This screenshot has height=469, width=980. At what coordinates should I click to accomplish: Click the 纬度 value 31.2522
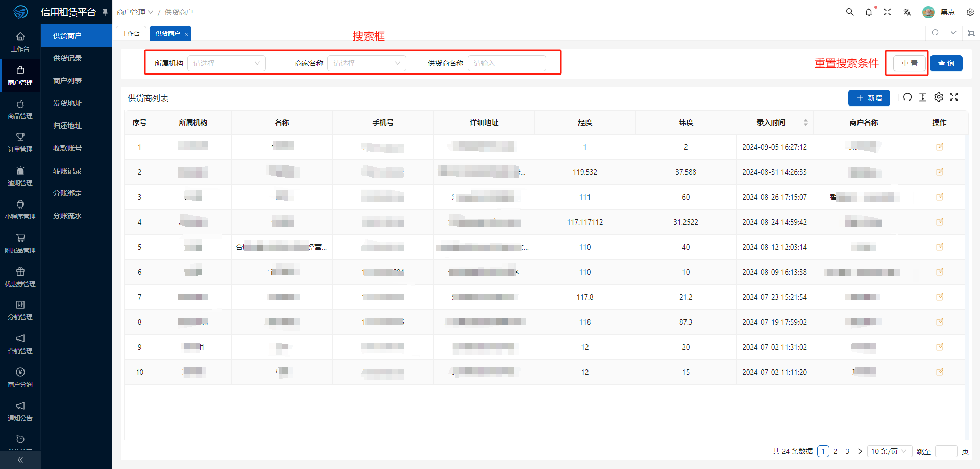(686, 222)
